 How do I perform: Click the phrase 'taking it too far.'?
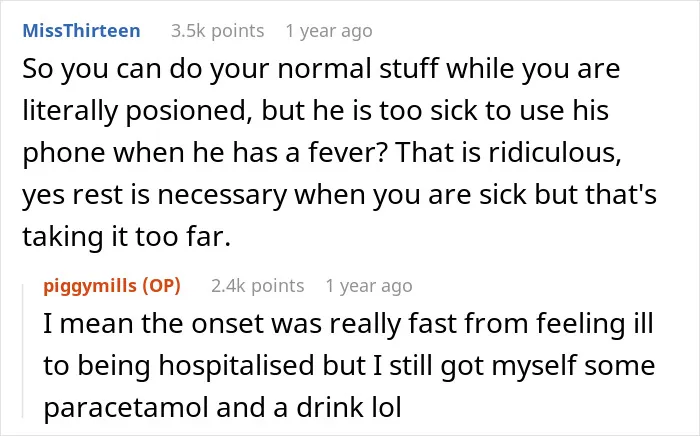pyautogui.click(x=126, y=237)
